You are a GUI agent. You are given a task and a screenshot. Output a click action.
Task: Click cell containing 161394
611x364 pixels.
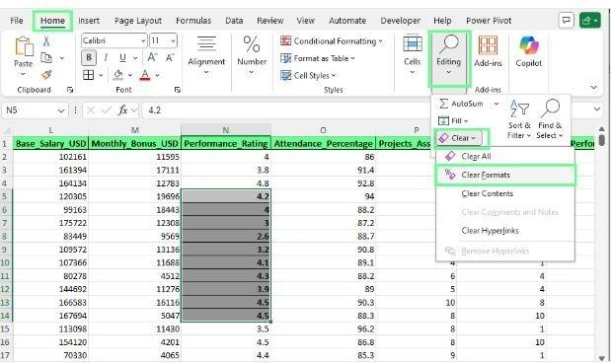(50, 170)
